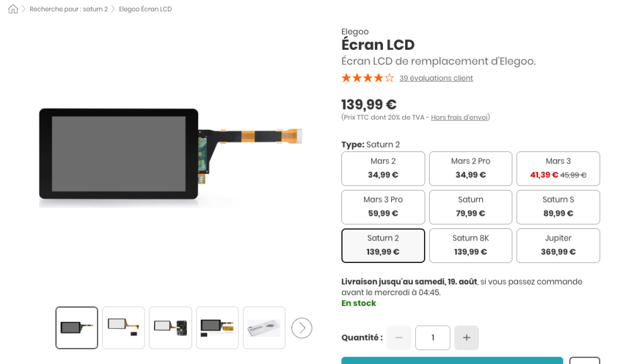631x364 pixels.
Task: Increase quantity with plus button
Action: (x=466, y=338)
